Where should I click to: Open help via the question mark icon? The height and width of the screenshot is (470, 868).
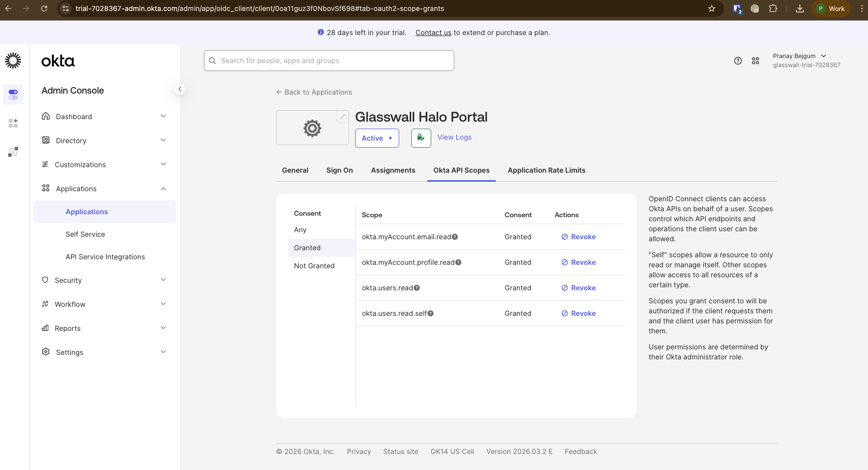click(x=738, y=61)
